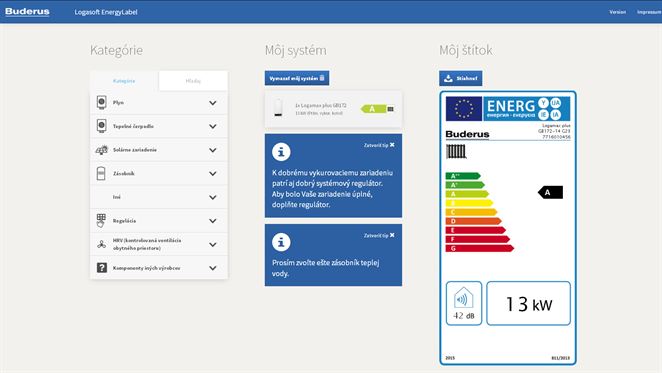Screen dimensions: 662x373
Task: Close the water tank tip with Zatvoriť tip
Action: point(379,235)
